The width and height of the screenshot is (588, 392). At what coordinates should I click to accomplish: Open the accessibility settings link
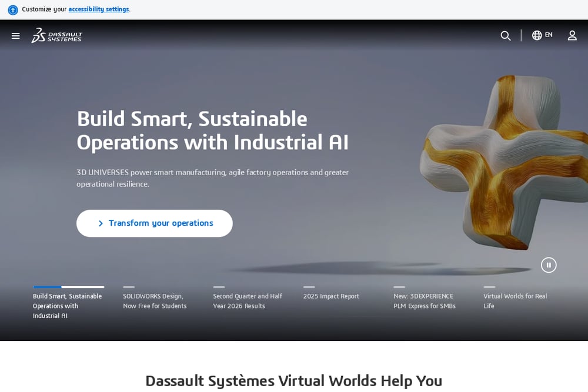coord(99,9)
